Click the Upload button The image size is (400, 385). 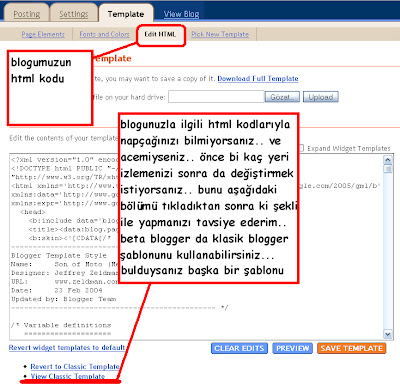(x=321, y=97)
